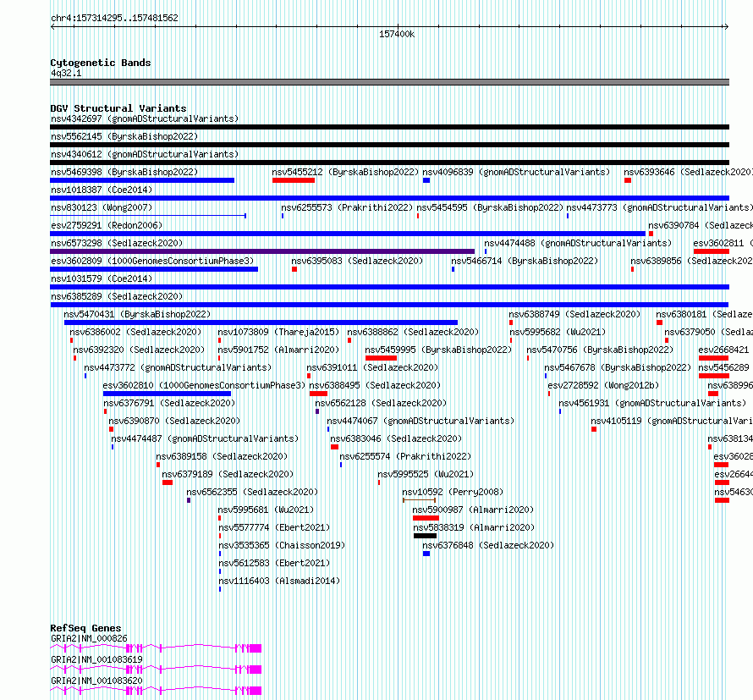
Task: Select nsv3535365 Chaisson2019 label
Action: (x=282, y=545)
